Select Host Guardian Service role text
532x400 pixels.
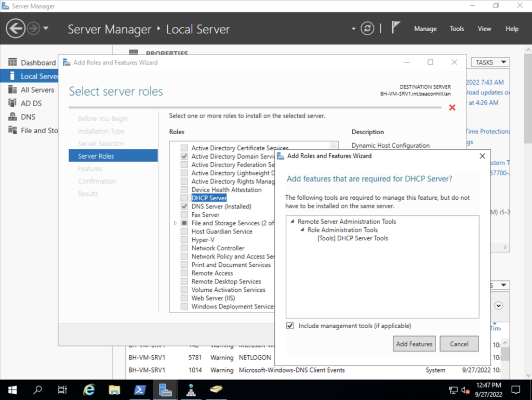click(222, 231)
